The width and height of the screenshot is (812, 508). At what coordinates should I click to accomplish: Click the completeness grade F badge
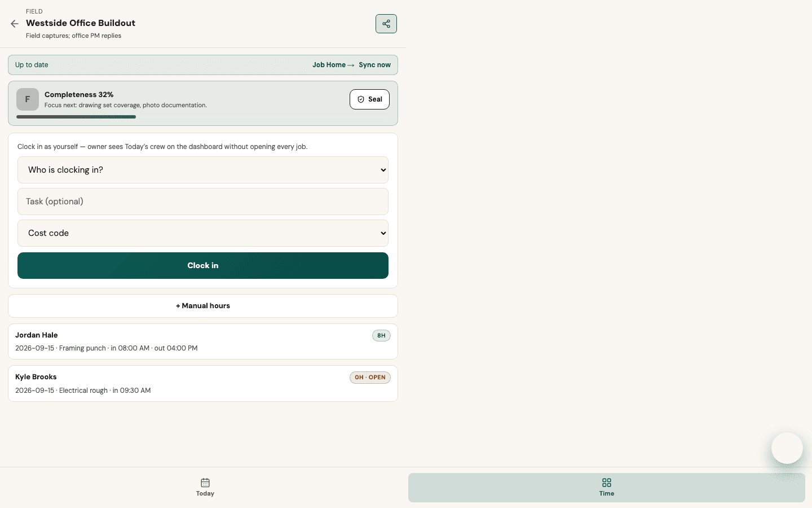click(x=28, y=99)
